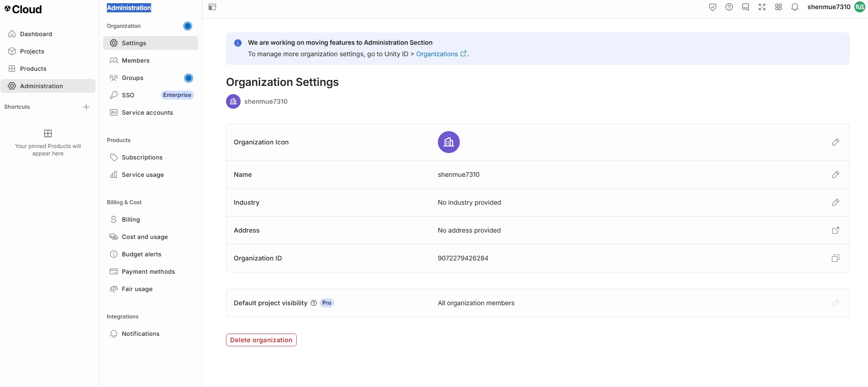
Task: Open Cost and usage
Action: [x=151, y=237]
